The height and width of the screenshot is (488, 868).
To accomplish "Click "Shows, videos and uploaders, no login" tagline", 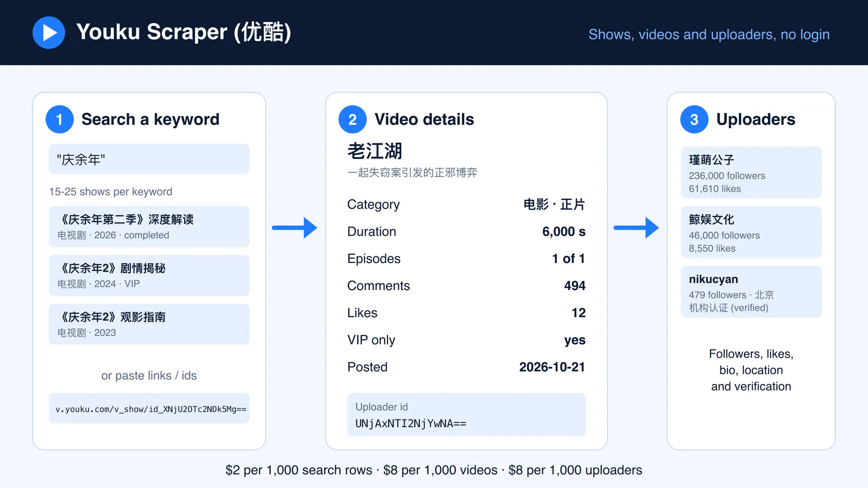I will [x=709, y=34].
